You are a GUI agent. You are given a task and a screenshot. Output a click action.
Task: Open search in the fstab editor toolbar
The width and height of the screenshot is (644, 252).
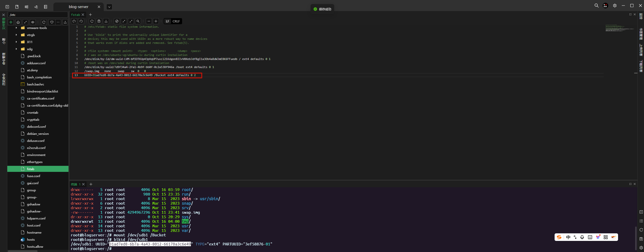(138, 21)
